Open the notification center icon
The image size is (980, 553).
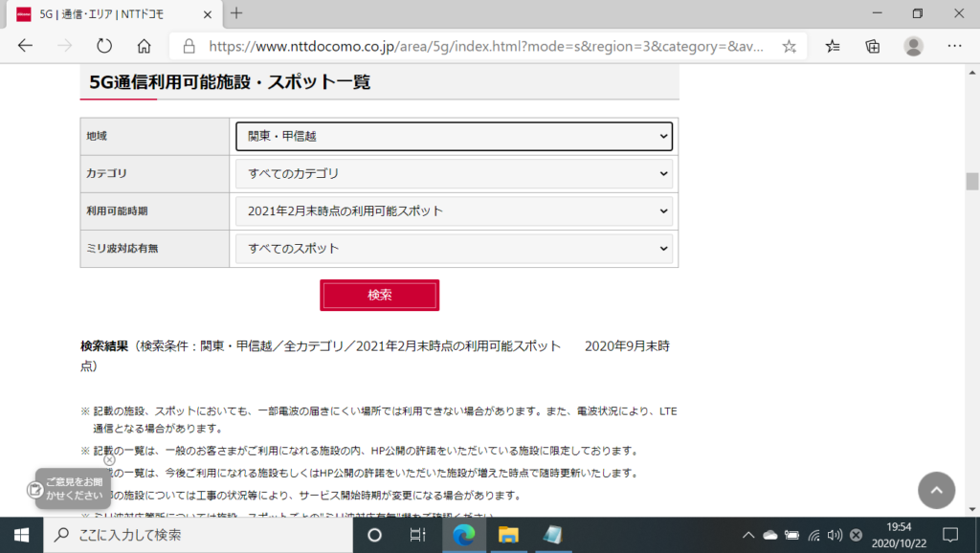(950, 535)
